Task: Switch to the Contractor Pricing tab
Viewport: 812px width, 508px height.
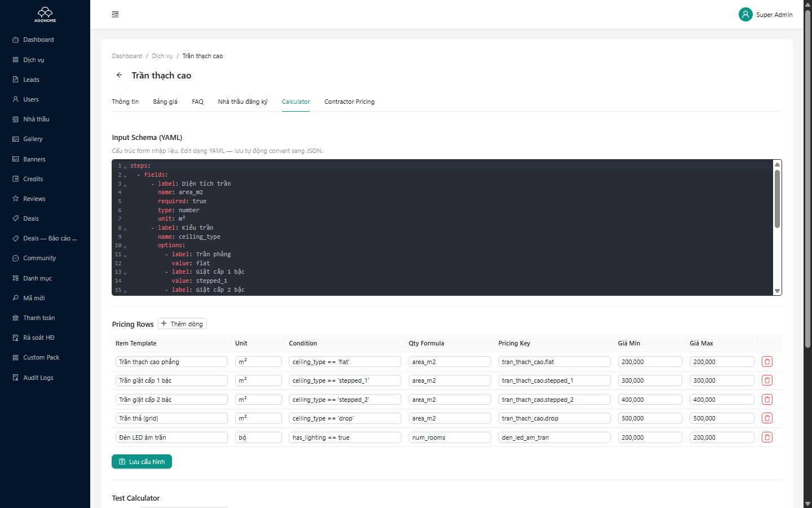Action: [x=349, y=102]
